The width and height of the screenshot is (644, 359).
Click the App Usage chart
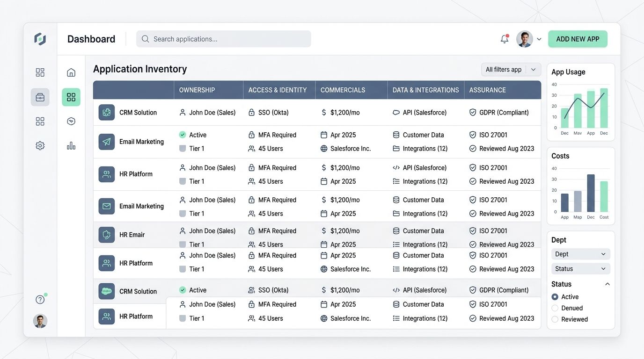pyautogui.click(x=581, y=108)
